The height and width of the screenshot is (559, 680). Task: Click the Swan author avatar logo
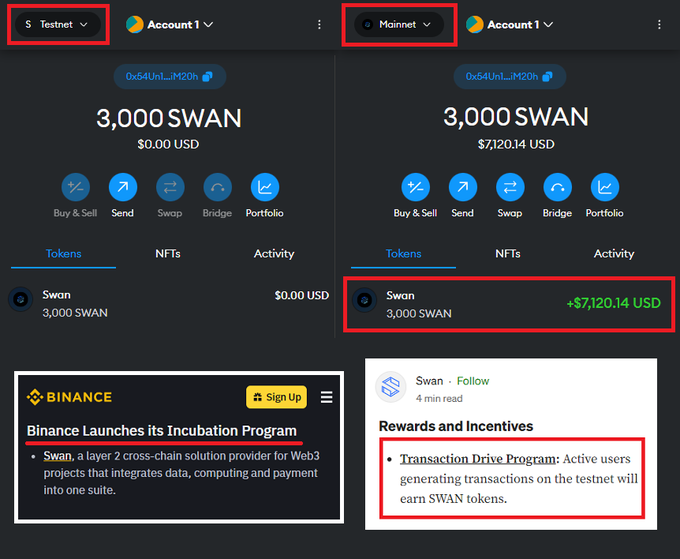pyautogui.click(x=391, y=387)
